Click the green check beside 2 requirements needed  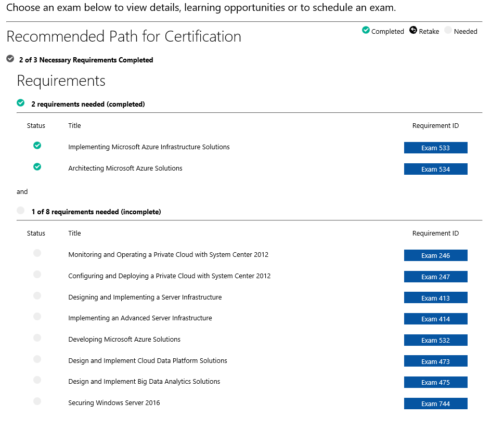[21, 103]
